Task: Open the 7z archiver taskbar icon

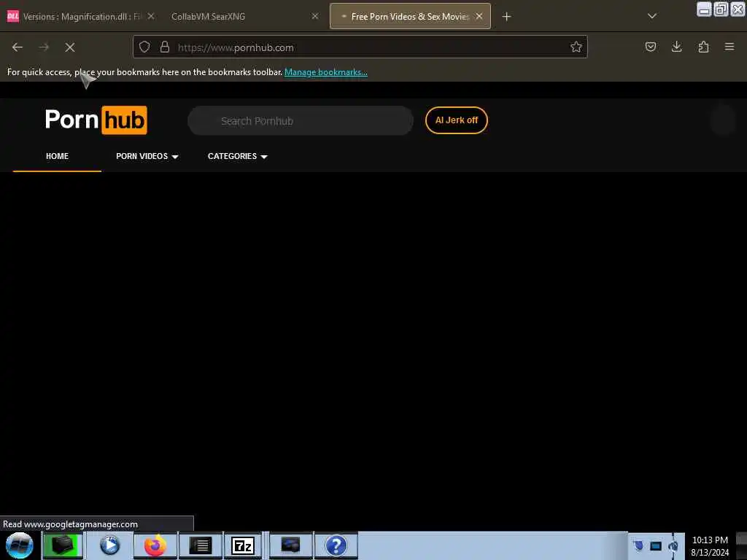Action: [243, 545]
